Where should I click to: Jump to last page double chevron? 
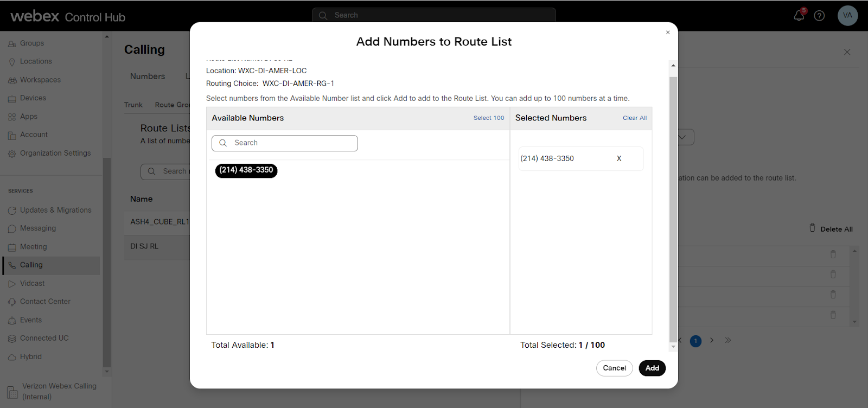click(x=728, y=340)
